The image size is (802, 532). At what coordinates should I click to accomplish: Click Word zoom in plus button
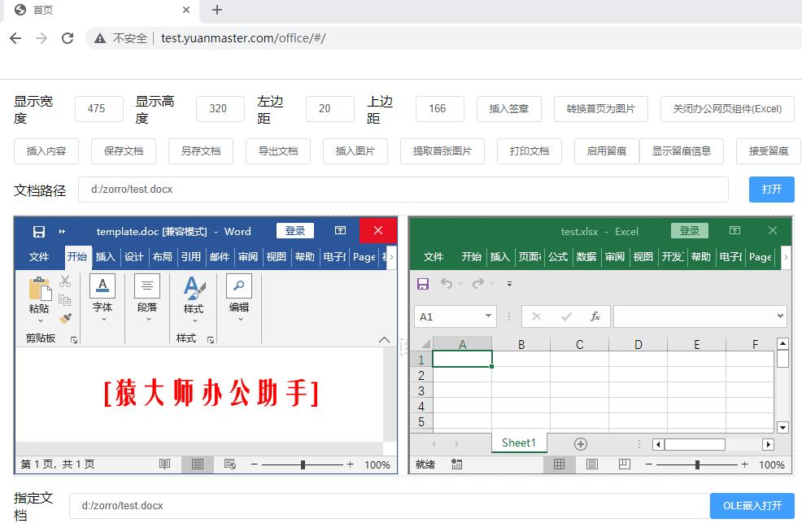click(351, 464)
